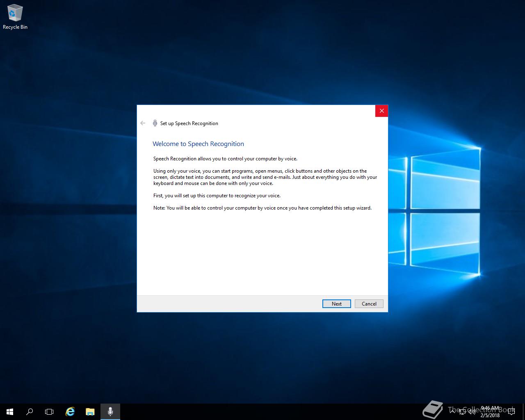Screen dimensions: 525x420
Task: Open Task View from the taskbar
Action: pos(49,411)
